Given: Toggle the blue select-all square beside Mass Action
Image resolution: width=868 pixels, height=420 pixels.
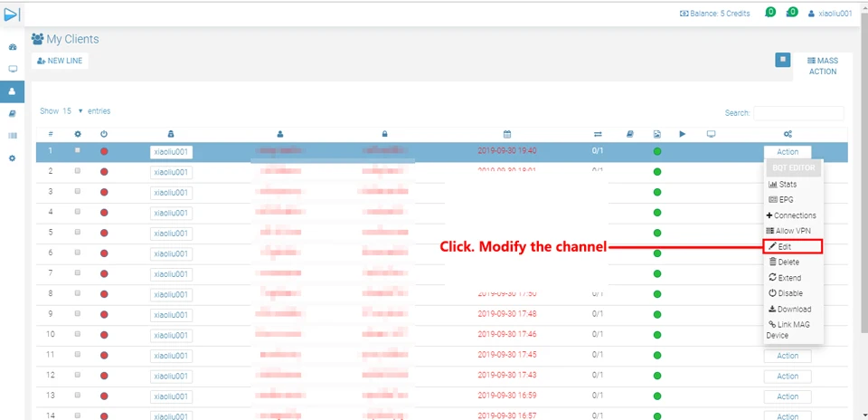Looking at the screenshot, I should (x=783, y=61).
